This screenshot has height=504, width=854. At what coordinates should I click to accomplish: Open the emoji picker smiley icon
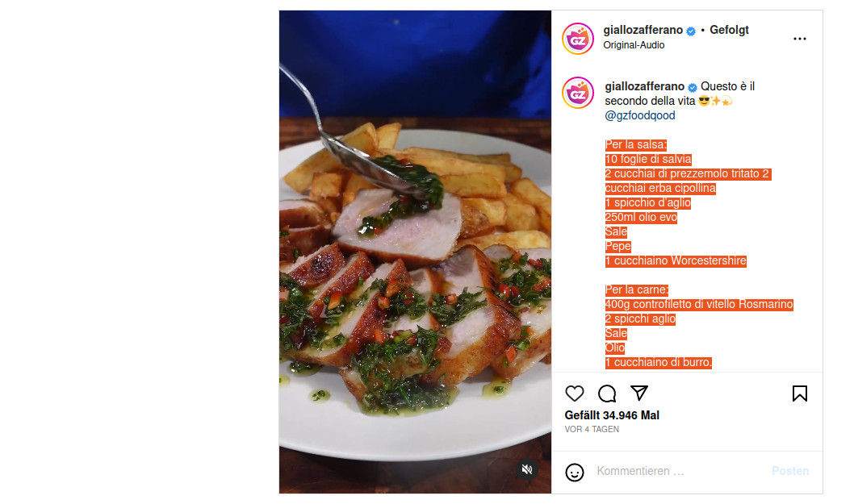point(574,472)
